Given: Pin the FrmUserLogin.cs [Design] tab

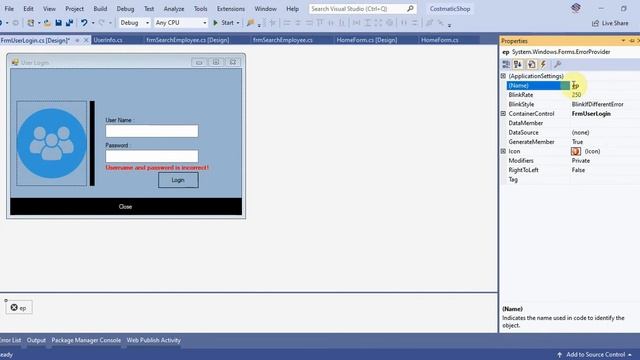Looking at the screenshot, I should (77, 40).
